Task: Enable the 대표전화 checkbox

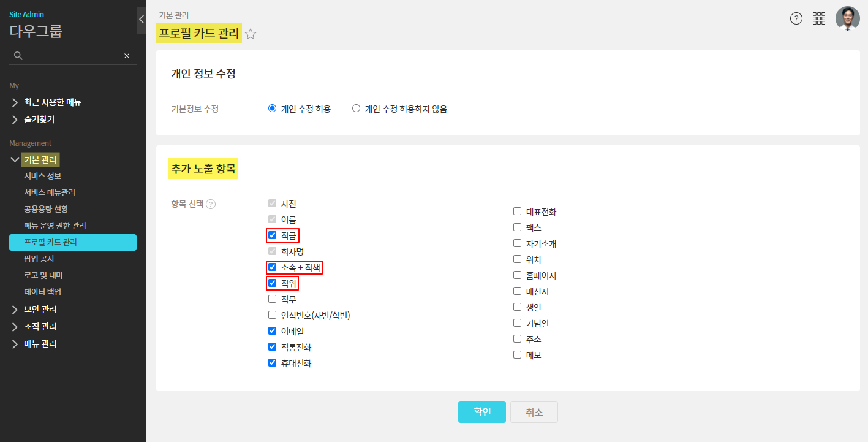Action: pyautogui.click(x=518, y=211)
